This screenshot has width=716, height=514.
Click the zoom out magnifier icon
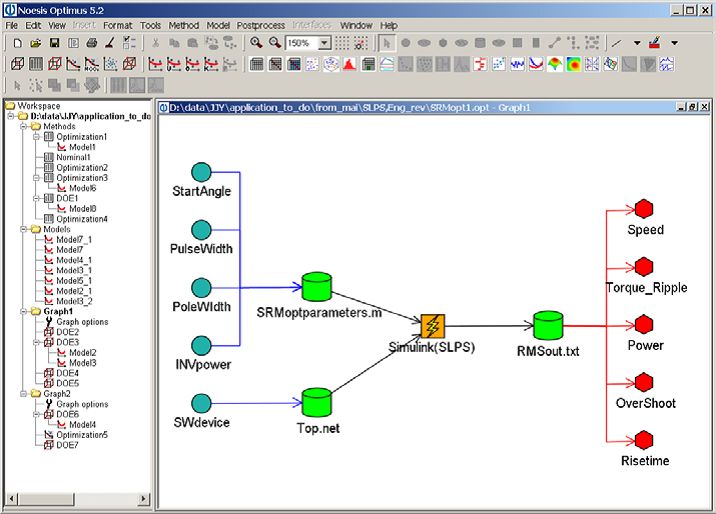tap(275, 43)
